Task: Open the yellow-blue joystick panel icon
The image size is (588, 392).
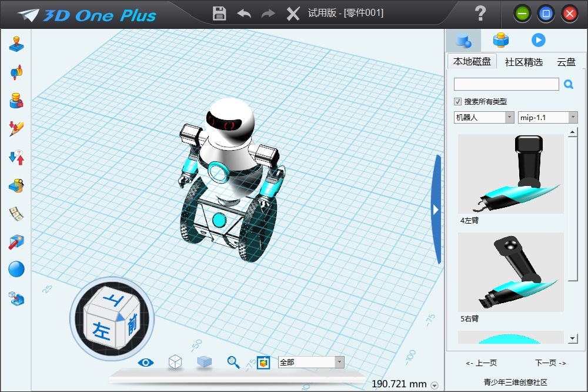Action: 500,40
